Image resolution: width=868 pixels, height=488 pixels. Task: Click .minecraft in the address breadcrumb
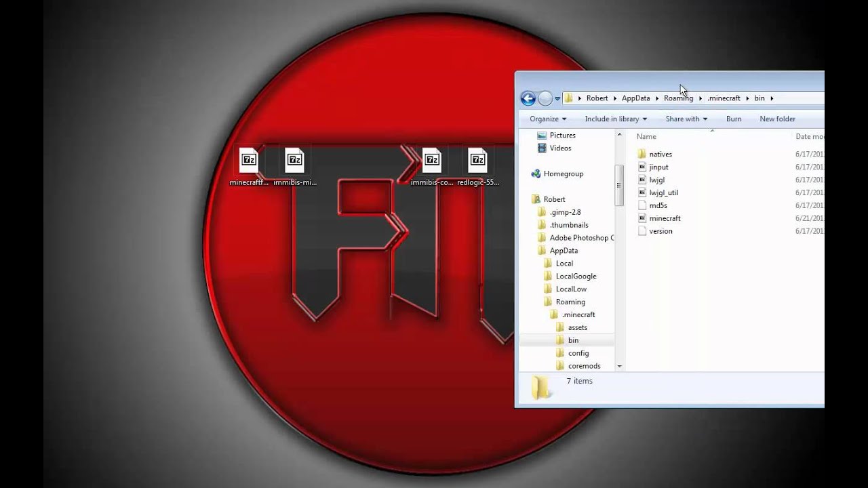coord(724,98)
